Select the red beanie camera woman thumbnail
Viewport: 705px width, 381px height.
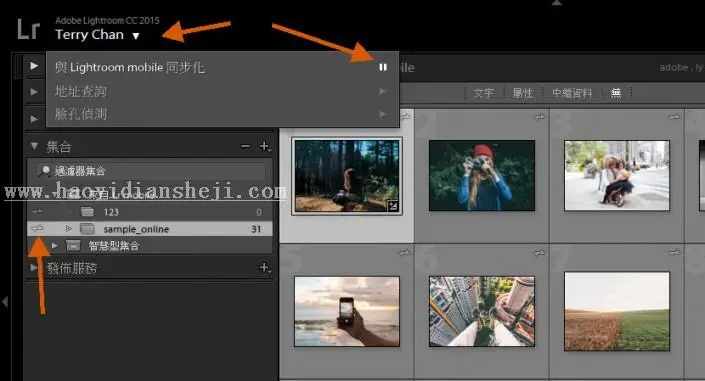pos(482,175)
